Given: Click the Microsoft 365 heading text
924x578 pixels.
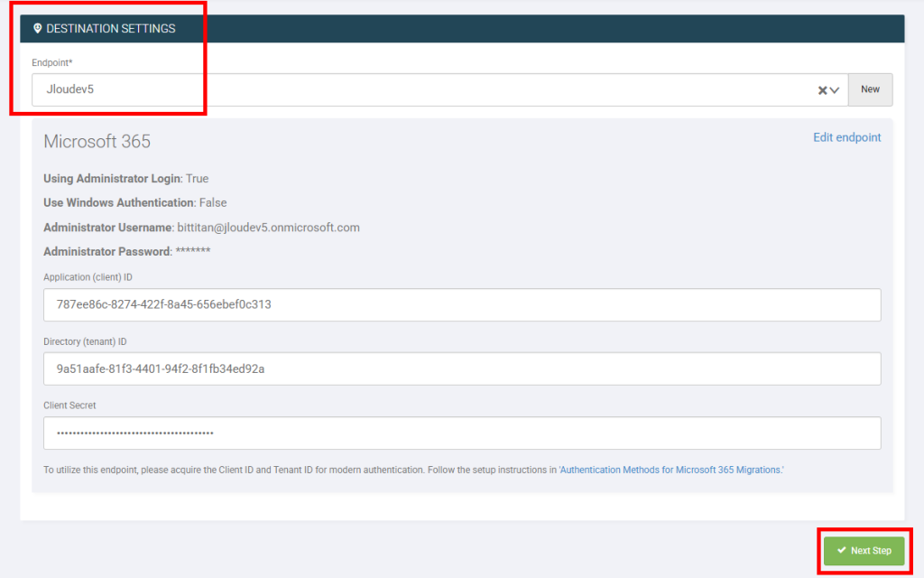Looking at the screenshot, I should click(97, 142).
